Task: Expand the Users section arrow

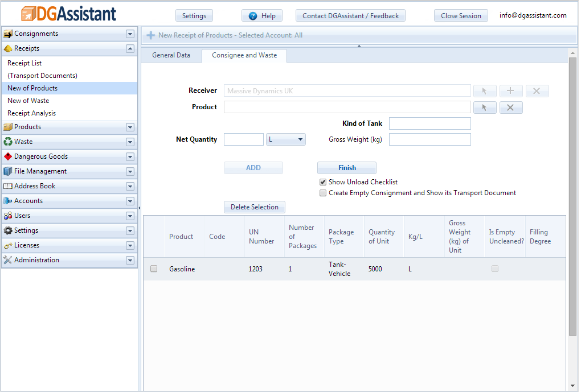Action: click(x=130, y=216)
